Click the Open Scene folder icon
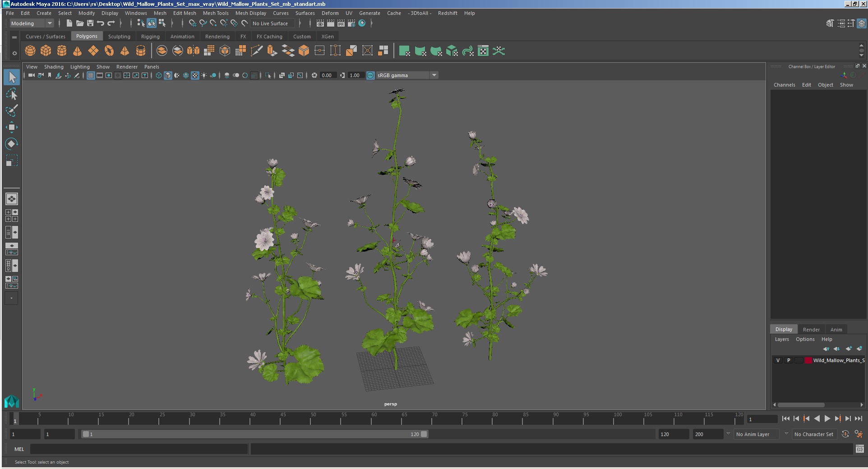This screenshot has width=868, height=469. pyautogui.click(x=80, y=23)
